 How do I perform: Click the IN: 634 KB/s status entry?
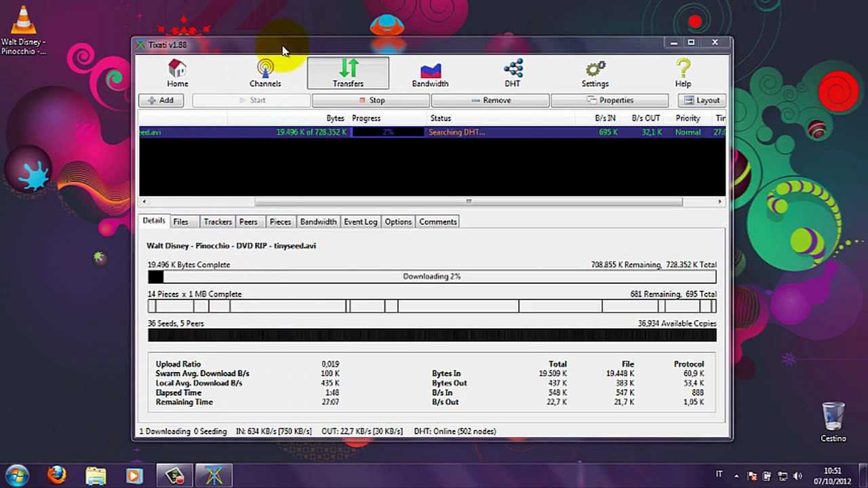[x=274, y=431]
